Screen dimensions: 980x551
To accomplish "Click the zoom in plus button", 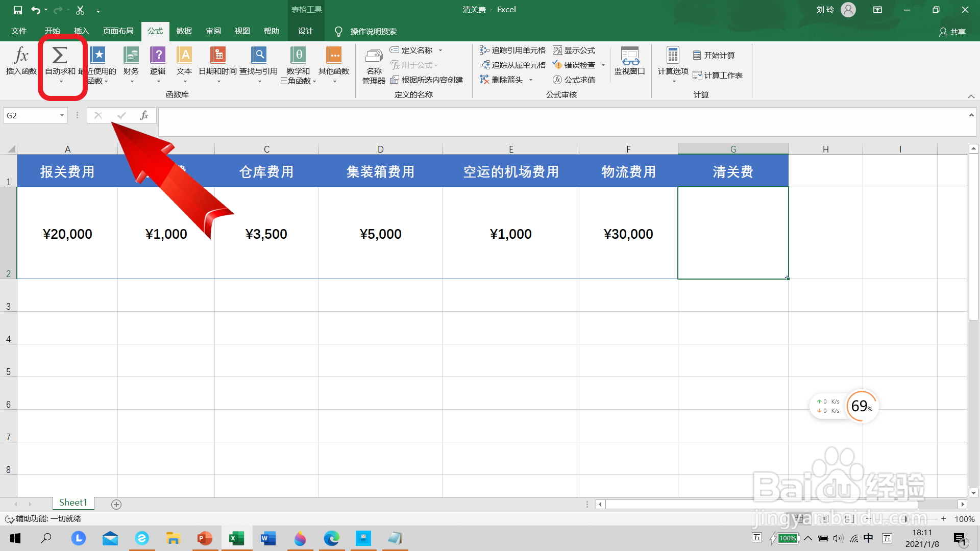I will 944,519.
